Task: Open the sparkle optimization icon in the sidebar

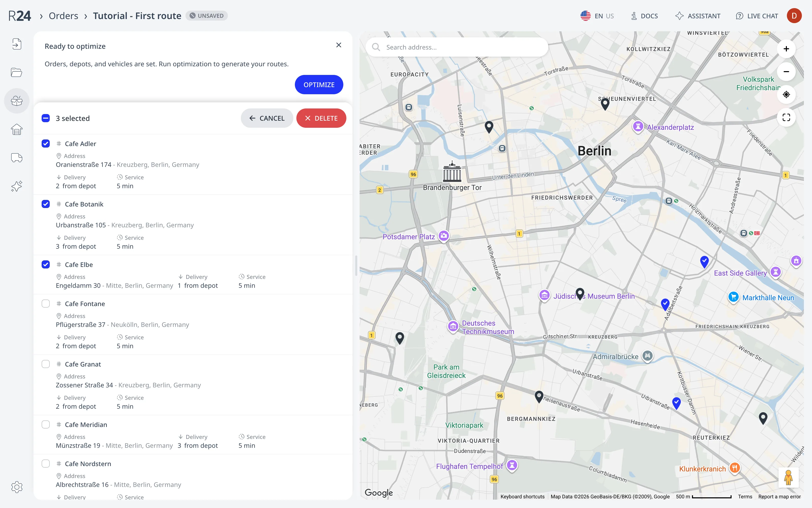Action: 17,186
